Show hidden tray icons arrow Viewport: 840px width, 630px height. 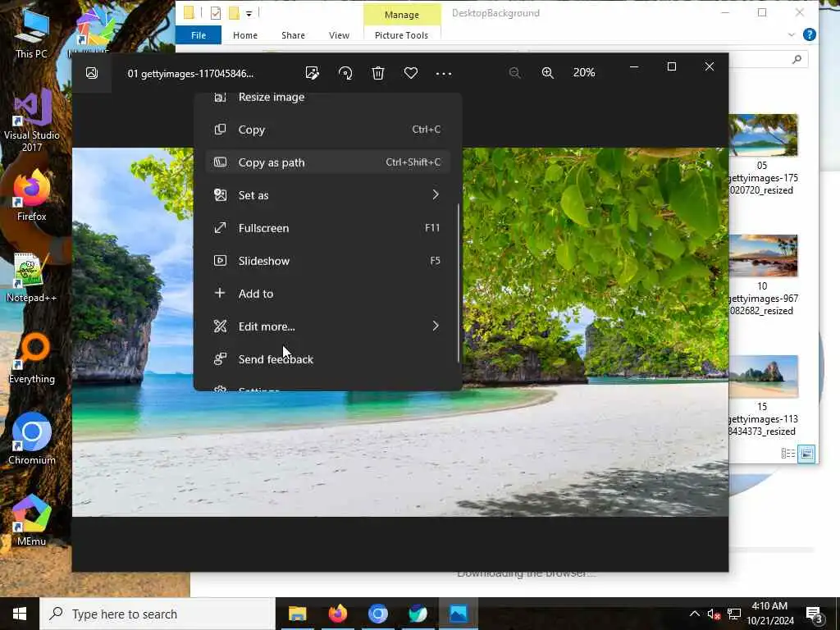pos(694,614)
